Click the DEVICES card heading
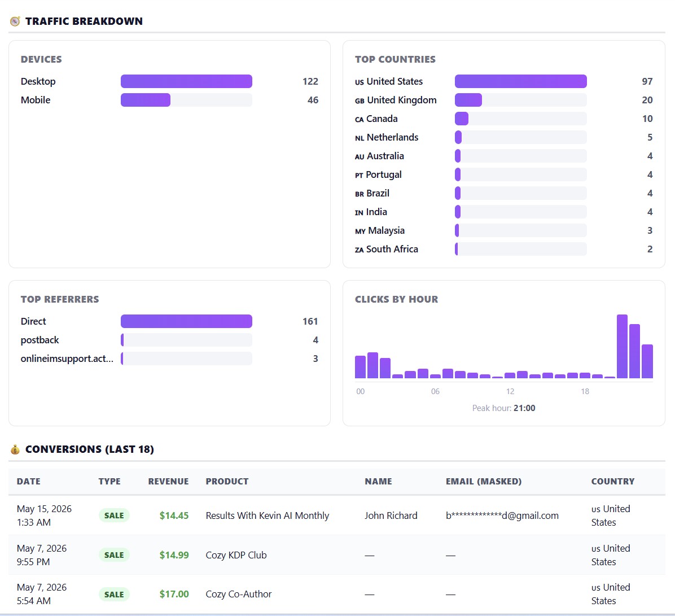 41,59
